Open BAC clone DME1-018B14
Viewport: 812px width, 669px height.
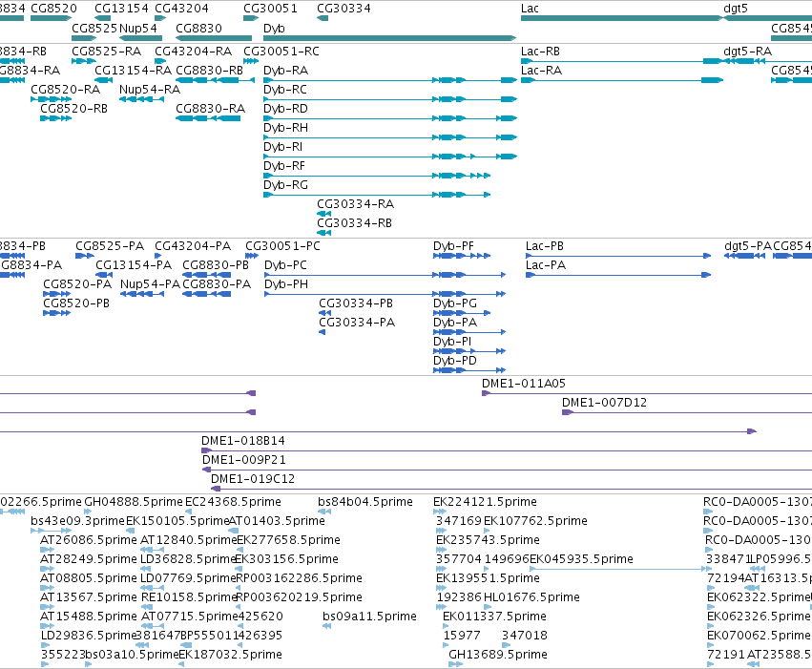243,441
